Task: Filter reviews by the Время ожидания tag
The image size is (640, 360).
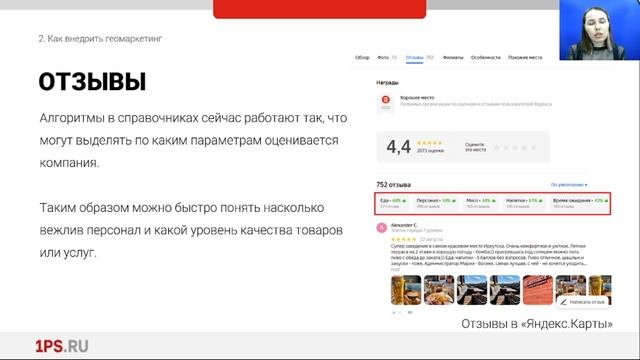Action: coord(580,203)
